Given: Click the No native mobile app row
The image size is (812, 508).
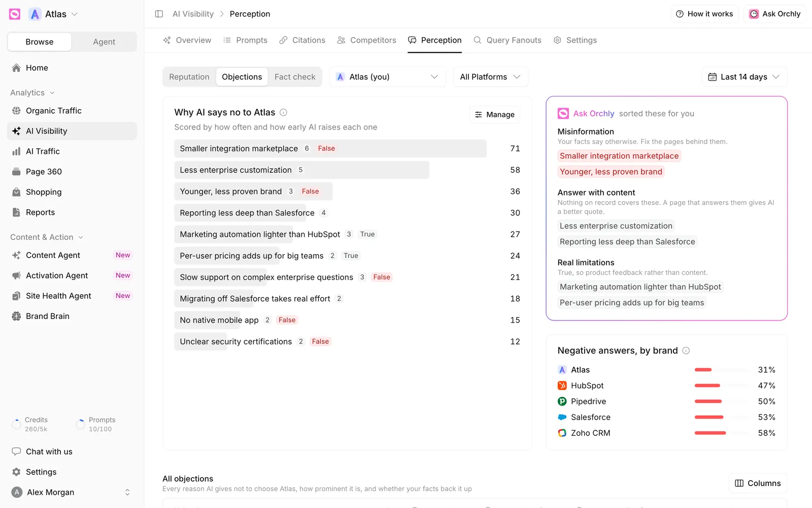Looking at the screenshot, I should 347,320.
